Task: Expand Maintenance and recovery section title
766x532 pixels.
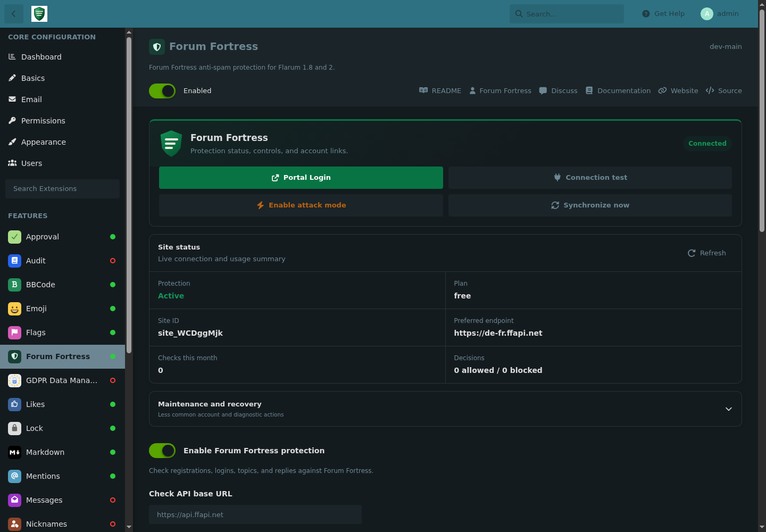Action: point(210,404)
